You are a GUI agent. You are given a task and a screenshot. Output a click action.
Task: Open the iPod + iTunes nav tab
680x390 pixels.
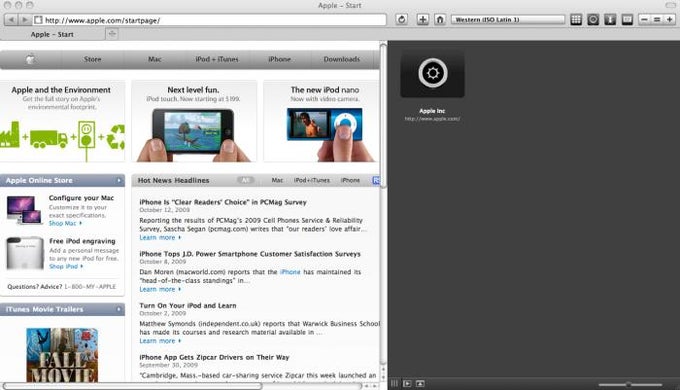[x=217, y=59]
